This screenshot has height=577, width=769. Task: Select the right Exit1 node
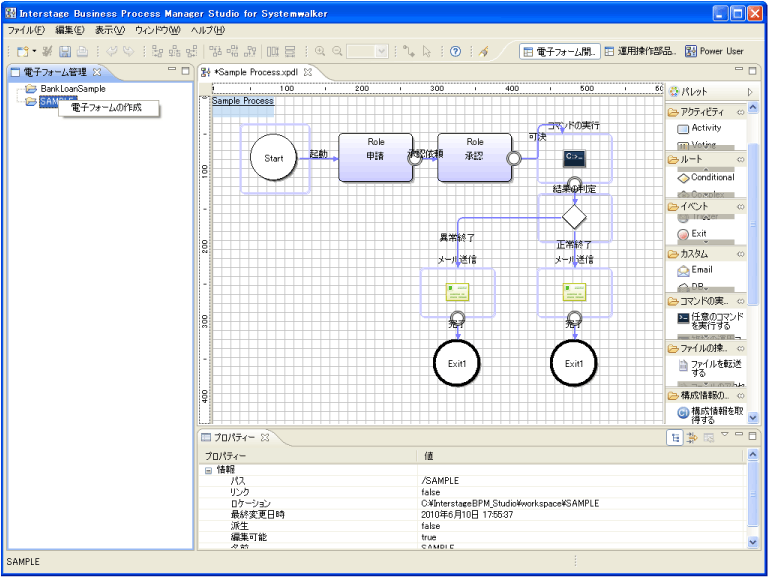pyautogui.click(x=574, y=363)
